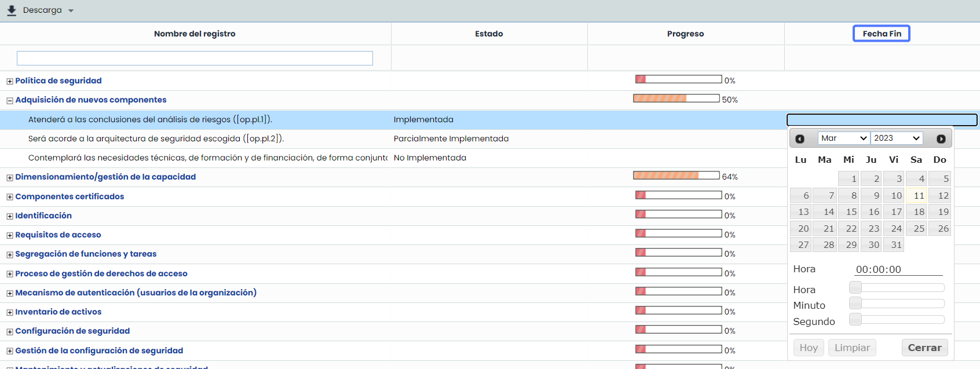Sort by Fecha Fin column header
Image resolution: width=980 pixels, height=369 pixels.
(881, 34)
